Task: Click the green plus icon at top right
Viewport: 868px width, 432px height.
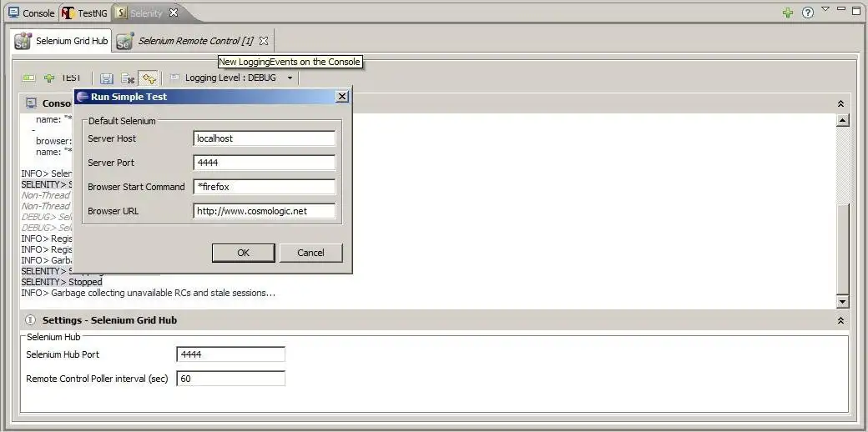Action: pyautogui.click(x=788, y=13)
